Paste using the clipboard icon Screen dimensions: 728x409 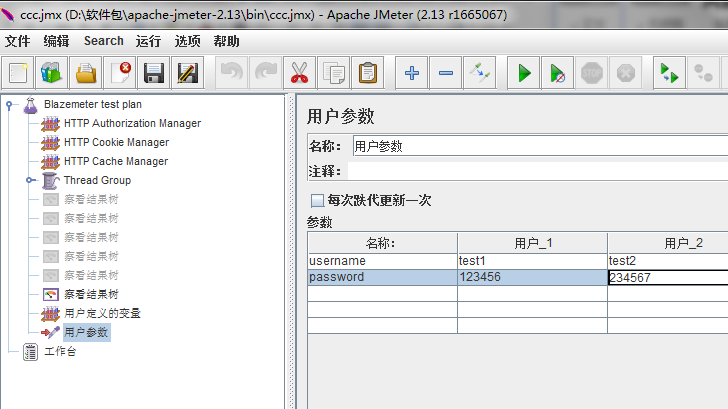click(x=368, y=73)
